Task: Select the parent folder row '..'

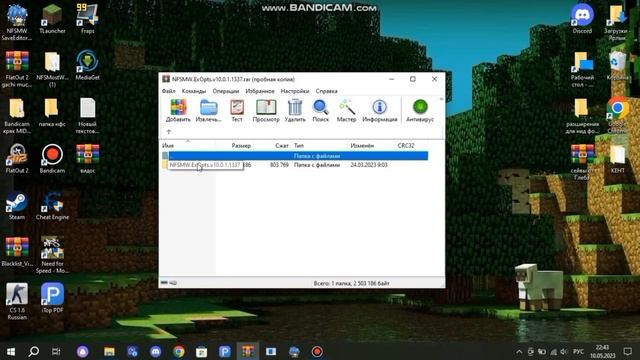Action: [x=295, y=156]
